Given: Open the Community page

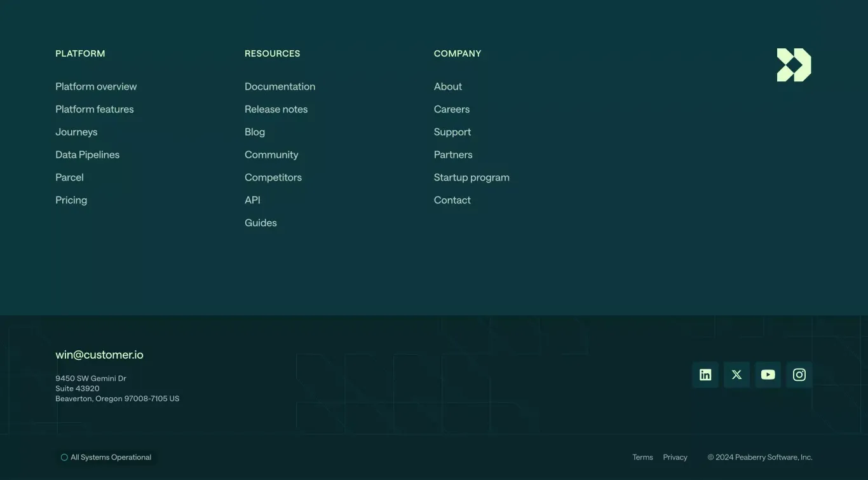Looking at the screenshot, I should [271, 154].
